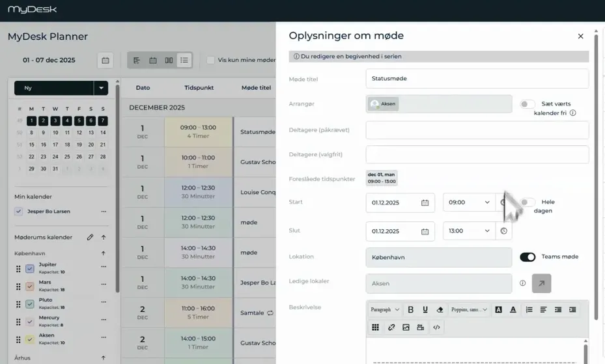Viewport: 605px width, 364px height.
Task: Enable Sæt værts kalender fri toggle
Action: click(527, 104)
